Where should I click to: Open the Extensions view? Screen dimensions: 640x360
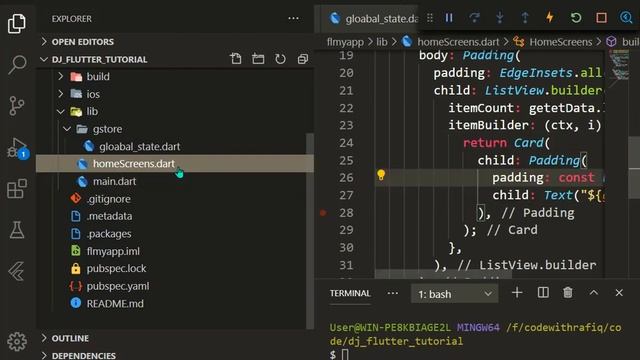click(x=17, y=189)
